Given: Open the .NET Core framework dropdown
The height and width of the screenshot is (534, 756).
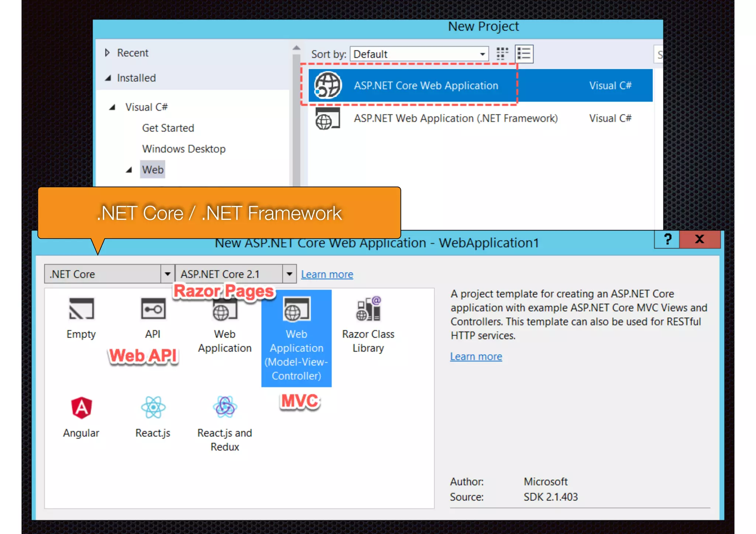Looking at the screenshot, I should 168,274.
